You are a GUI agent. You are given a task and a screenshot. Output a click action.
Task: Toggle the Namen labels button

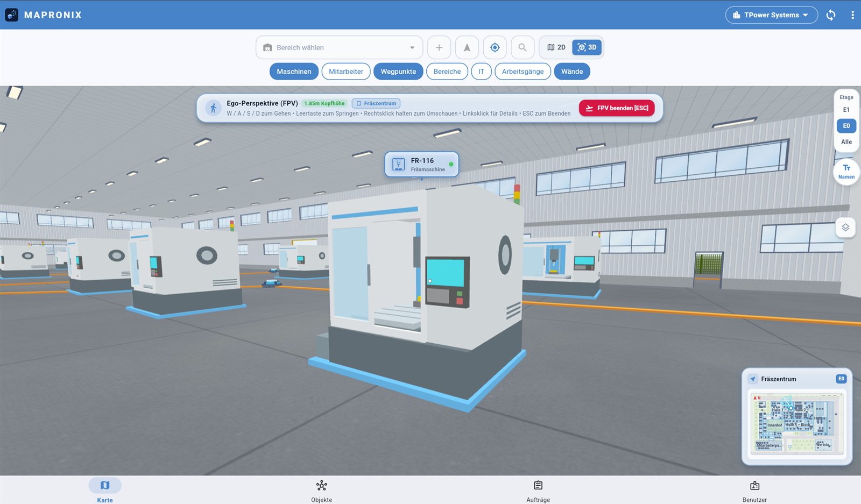846,172
